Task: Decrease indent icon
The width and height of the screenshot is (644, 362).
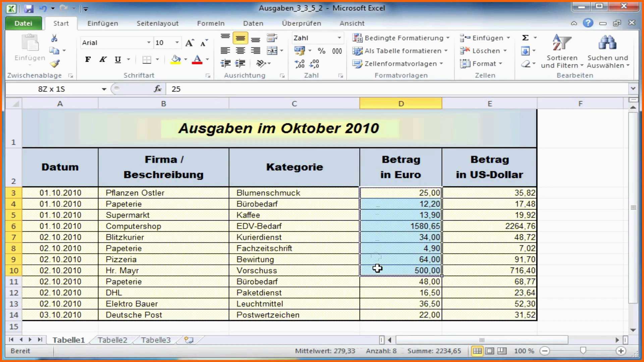Action: [x=225, y=63]
